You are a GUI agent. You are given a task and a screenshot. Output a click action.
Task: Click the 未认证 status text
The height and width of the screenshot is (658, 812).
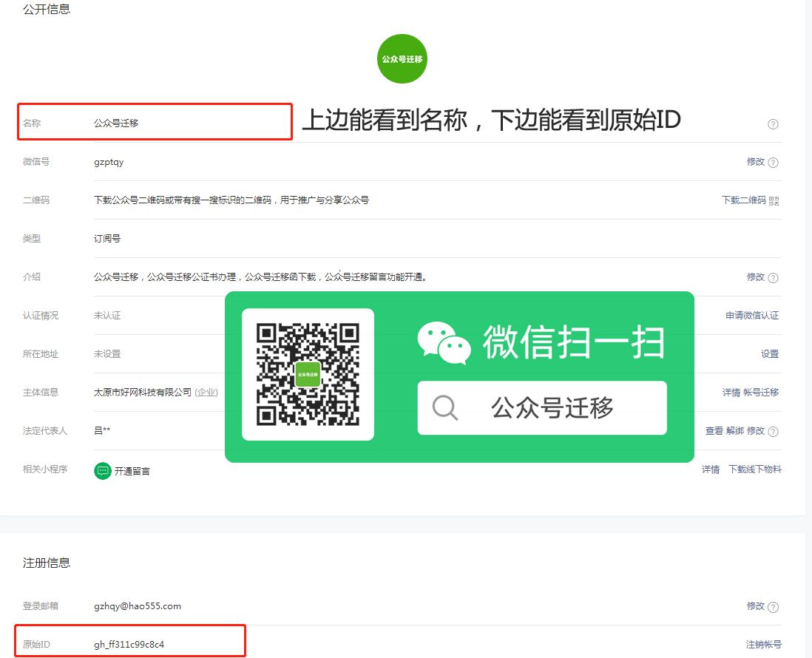107,315
